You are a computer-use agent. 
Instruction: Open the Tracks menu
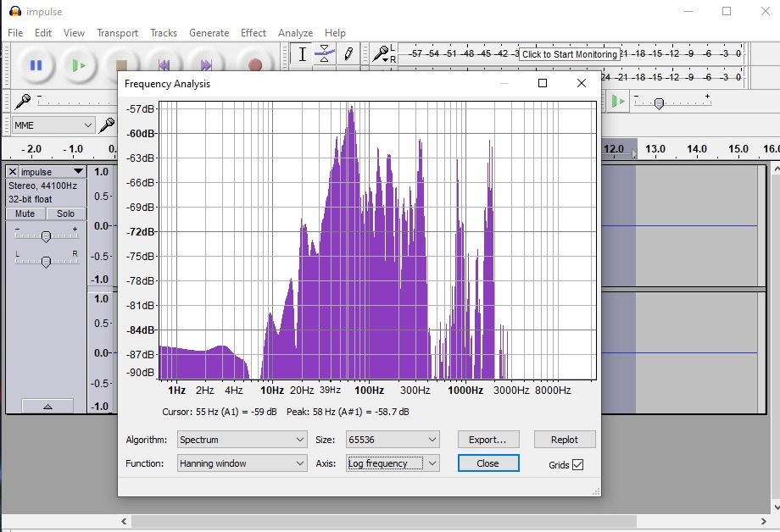[164, 33]
